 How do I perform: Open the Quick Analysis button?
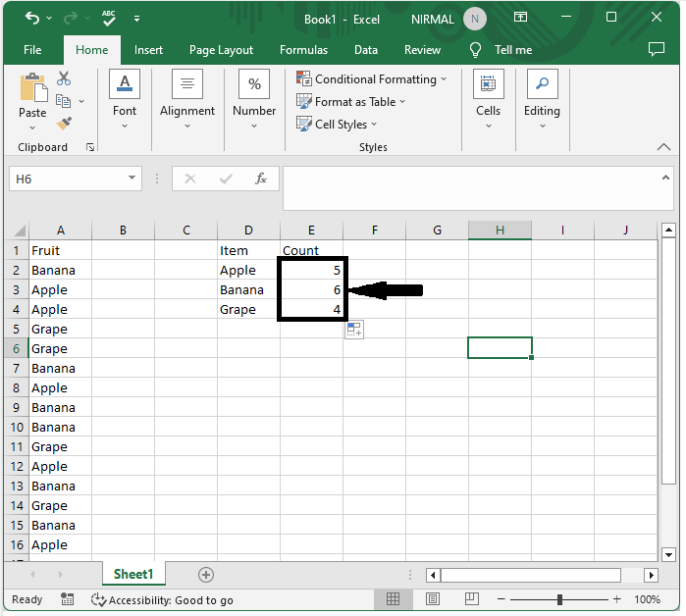(x=354, y=330)
